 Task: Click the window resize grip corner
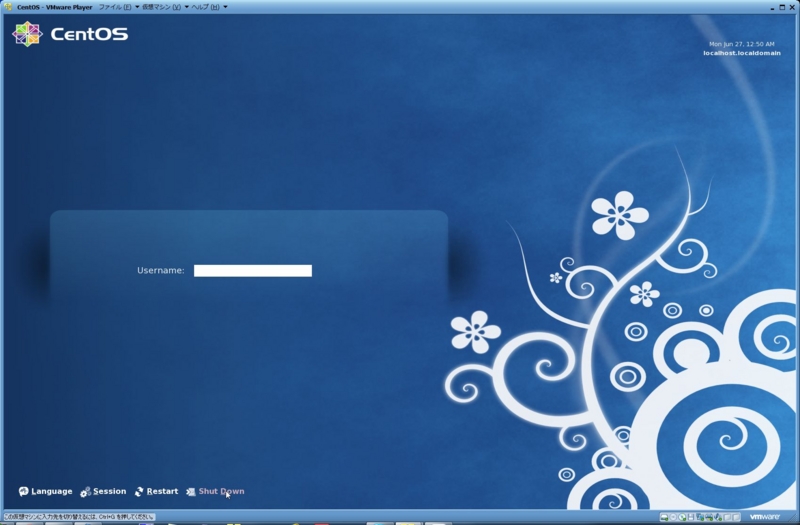point(792,517)
